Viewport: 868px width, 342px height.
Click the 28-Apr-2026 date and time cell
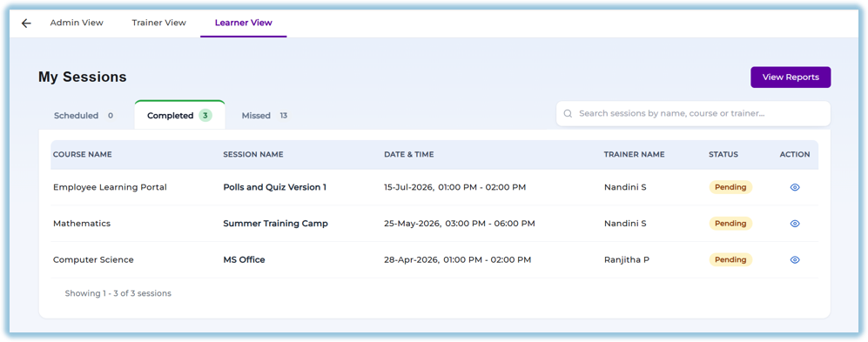pos(458,259)
